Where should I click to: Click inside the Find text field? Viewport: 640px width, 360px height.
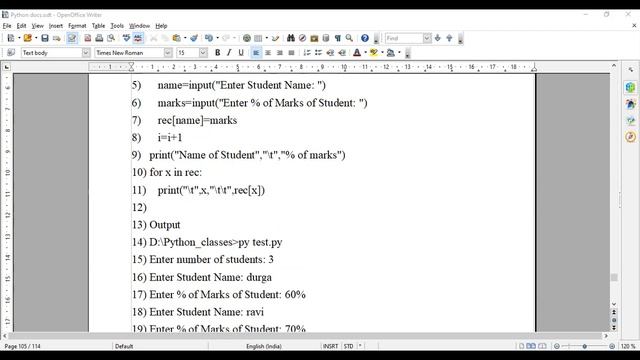404,38
